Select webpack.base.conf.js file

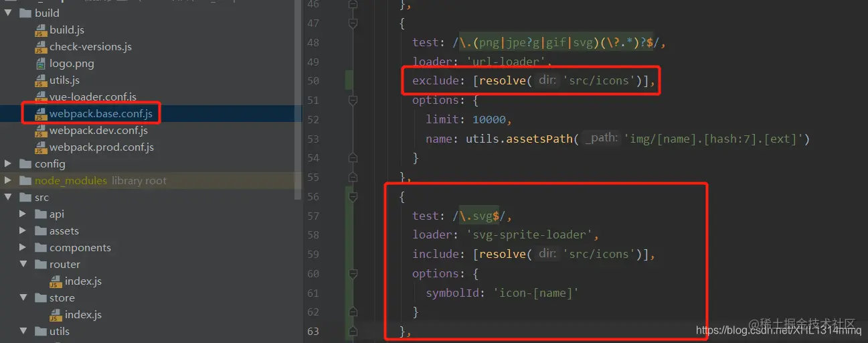(x=100, y=114)
